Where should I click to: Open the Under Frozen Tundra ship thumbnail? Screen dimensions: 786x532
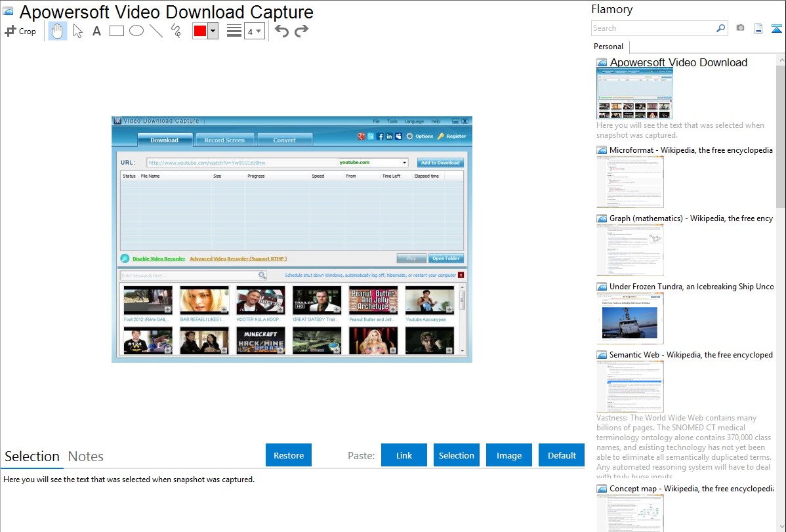[x=630, y=318]
